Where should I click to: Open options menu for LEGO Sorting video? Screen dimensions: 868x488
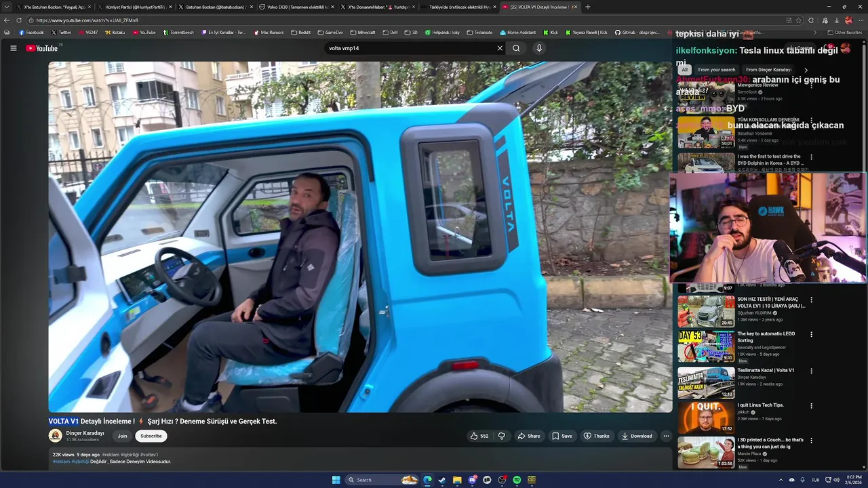tap(811, 334)
